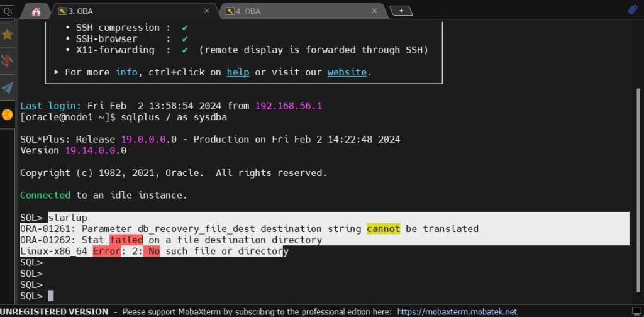This screenshot has width=644, height=317.
Task: Open the Home tab with house icon
Action: 36,11
